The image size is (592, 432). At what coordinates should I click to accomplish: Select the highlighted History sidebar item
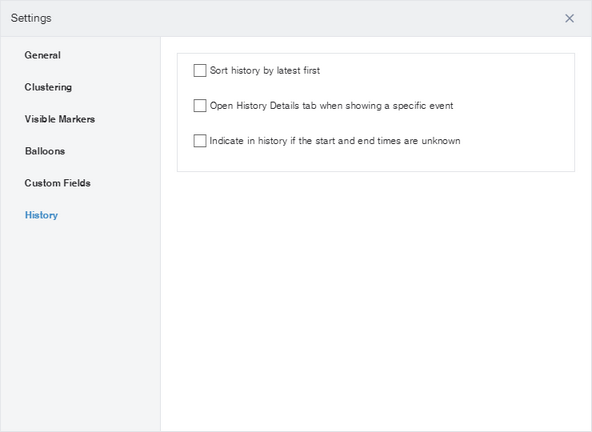click(x=41, y=215)
